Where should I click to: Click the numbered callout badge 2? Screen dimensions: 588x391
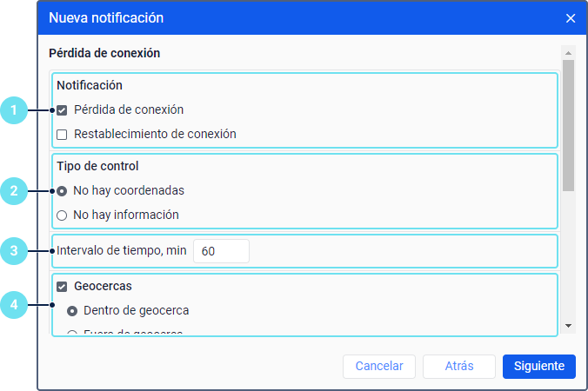point(14,190)
